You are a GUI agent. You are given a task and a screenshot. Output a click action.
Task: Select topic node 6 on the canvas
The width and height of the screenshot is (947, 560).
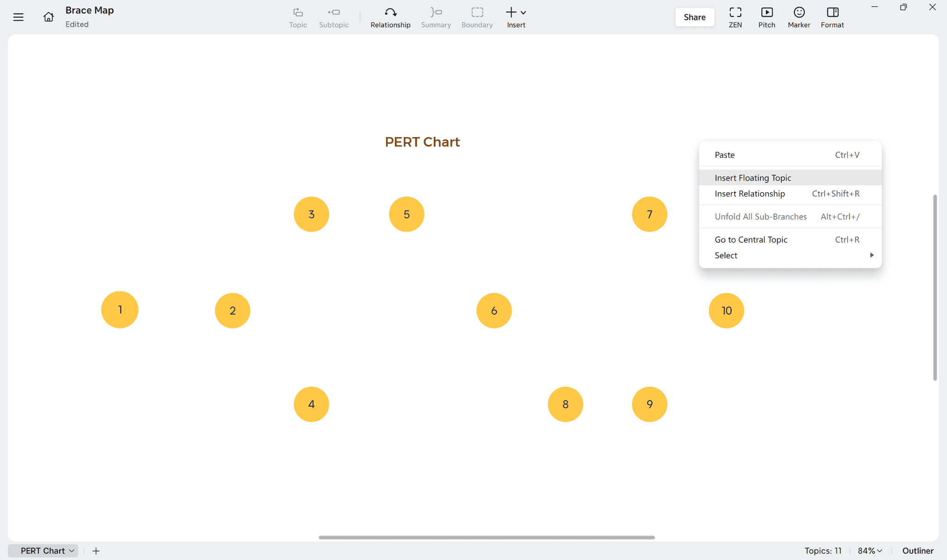click(x=494, y=310)
